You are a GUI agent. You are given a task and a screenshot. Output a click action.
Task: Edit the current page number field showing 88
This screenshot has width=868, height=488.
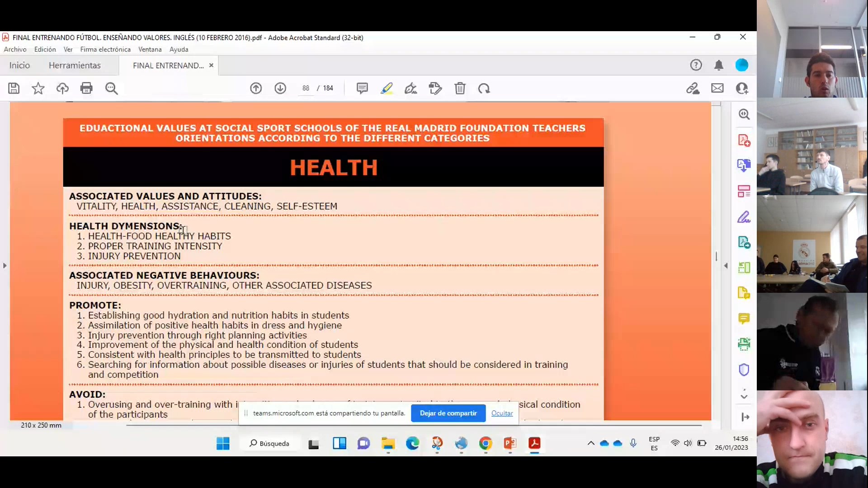[306, 88]
